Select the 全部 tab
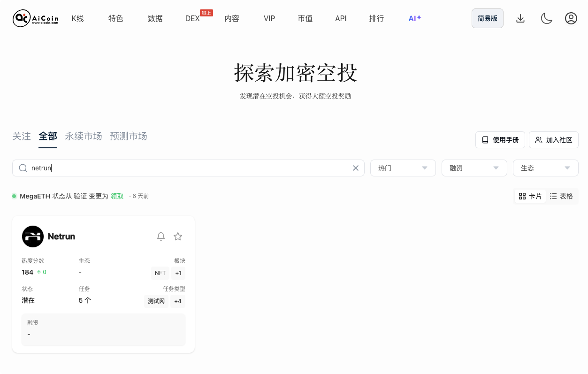The height and width of the screenshot is (374, 588). click(x=48, y=136)
